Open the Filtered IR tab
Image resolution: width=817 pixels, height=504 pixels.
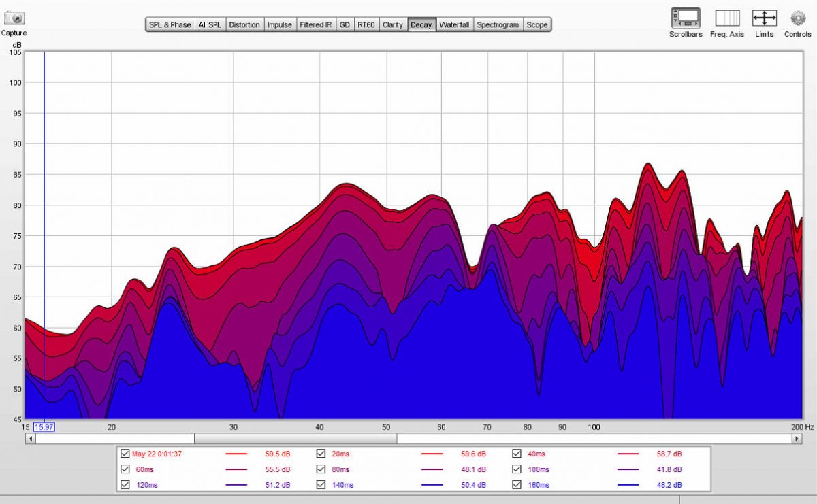tap(316, 25)
